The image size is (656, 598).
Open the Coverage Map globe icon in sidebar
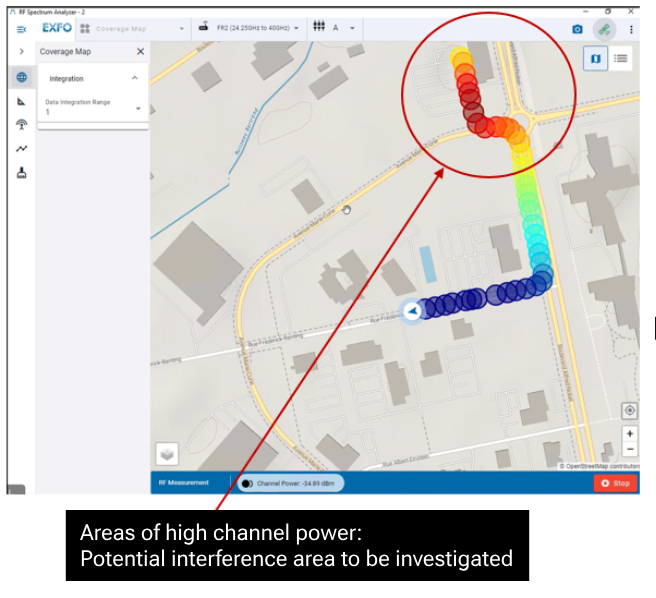21,77
